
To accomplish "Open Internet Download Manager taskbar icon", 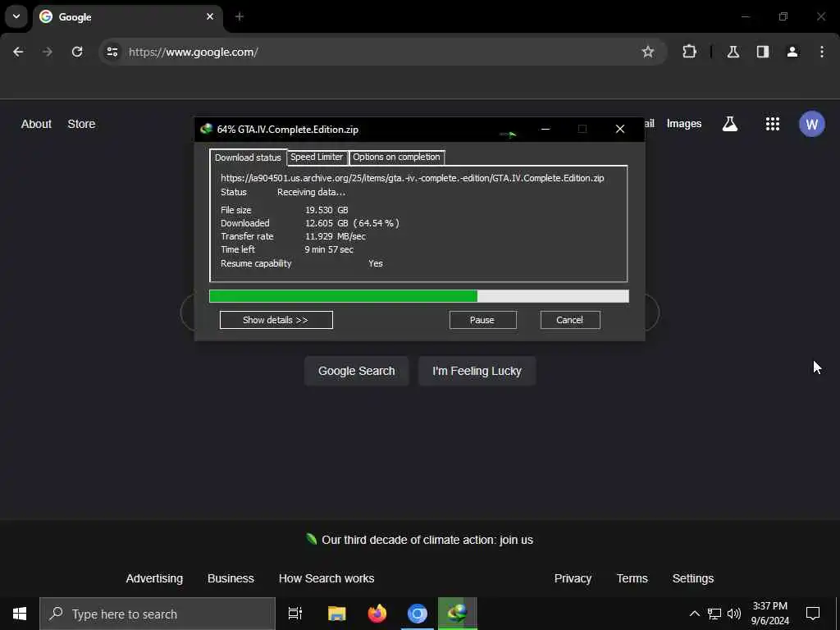I will tap(458, 614).
